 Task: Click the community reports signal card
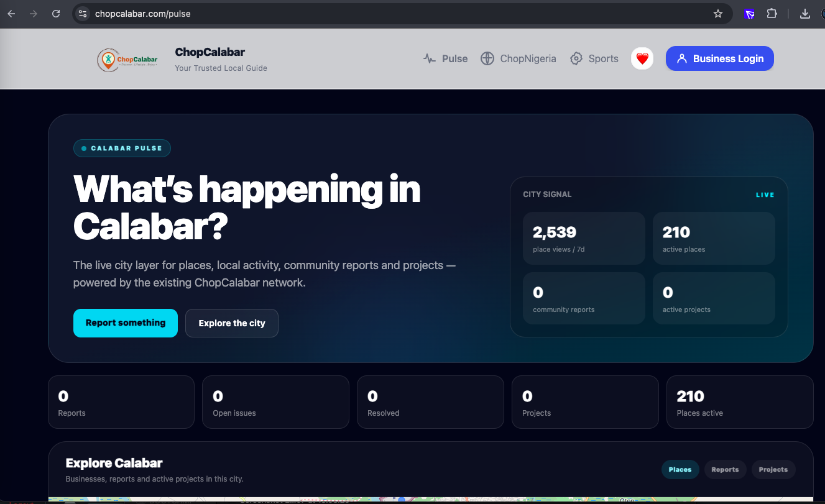[x=584, y=298]
